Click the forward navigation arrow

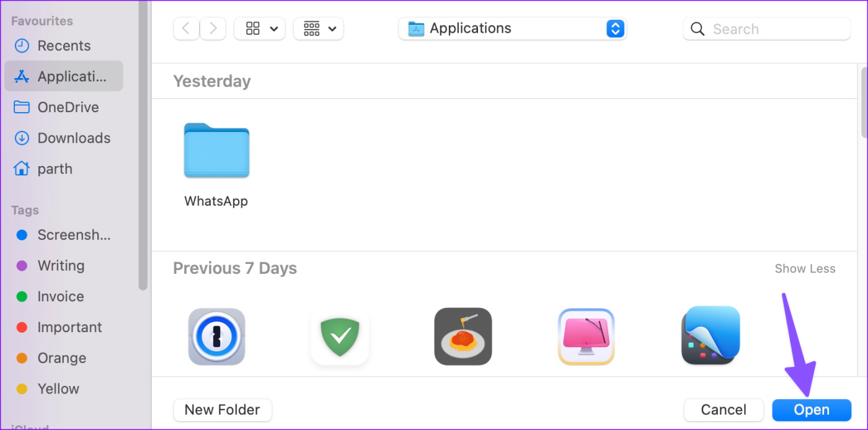(x=213, y=29)
